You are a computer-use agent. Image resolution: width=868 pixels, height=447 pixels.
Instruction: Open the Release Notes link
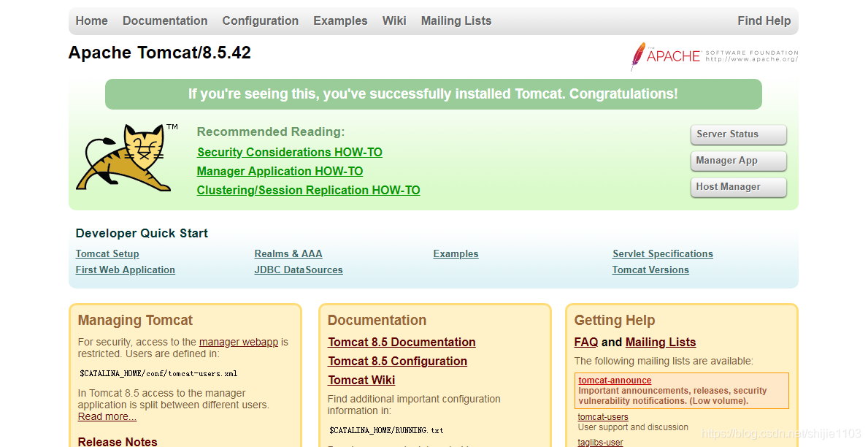(x=118, y=441)
